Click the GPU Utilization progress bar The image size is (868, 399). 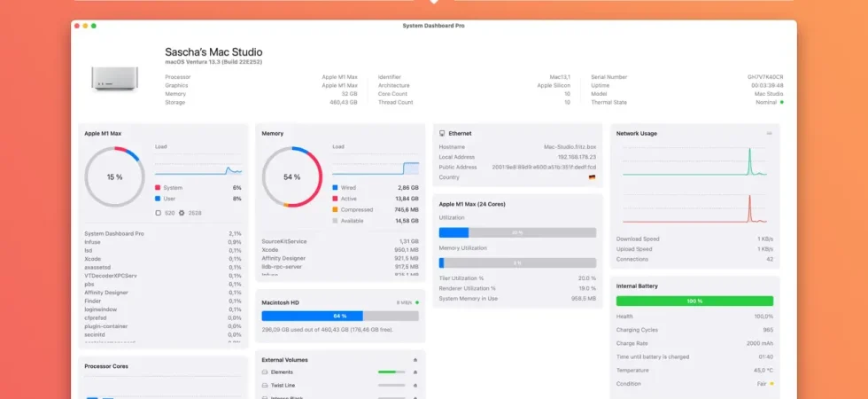[517, 232]
